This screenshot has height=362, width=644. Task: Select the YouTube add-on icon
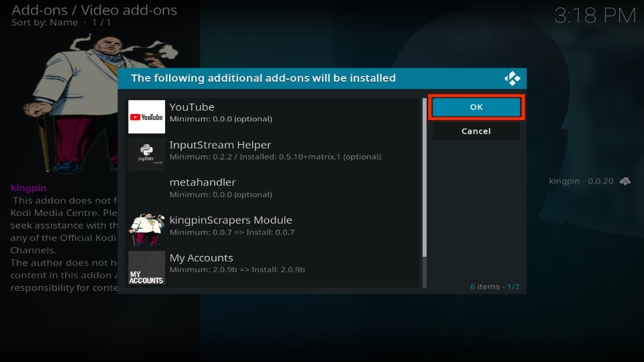pos(147,117)
